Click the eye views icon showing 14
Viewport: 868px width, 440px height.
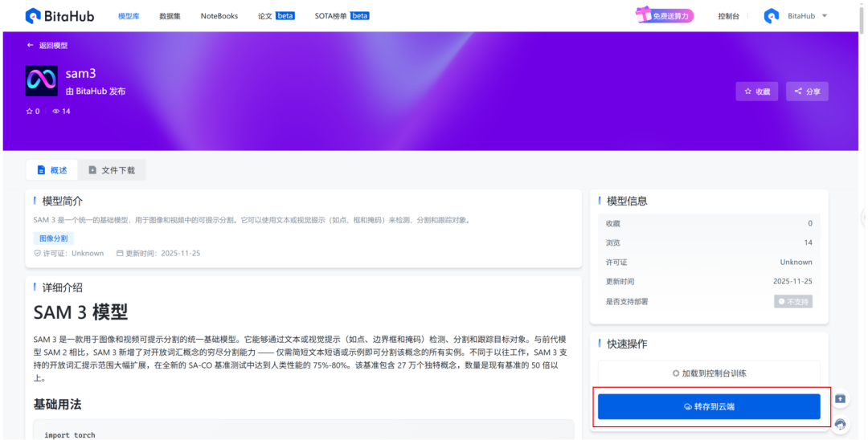click(56, 111)
